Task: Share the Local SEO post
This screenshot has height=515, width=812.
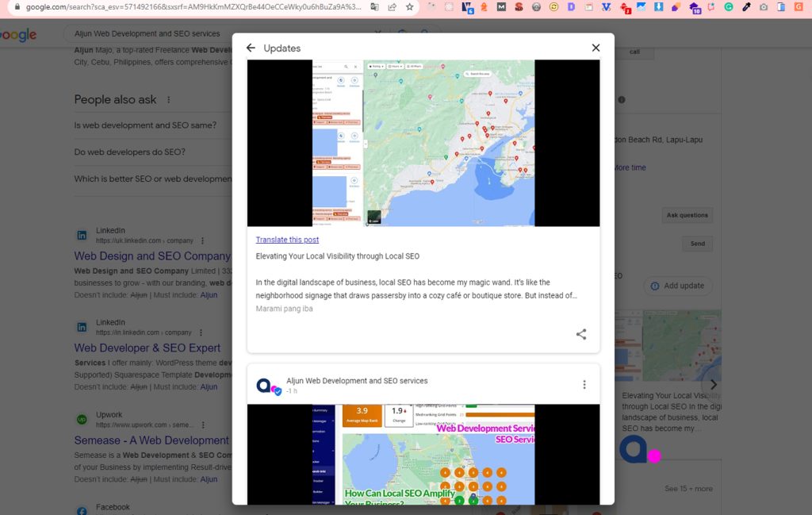Action: 581,334
